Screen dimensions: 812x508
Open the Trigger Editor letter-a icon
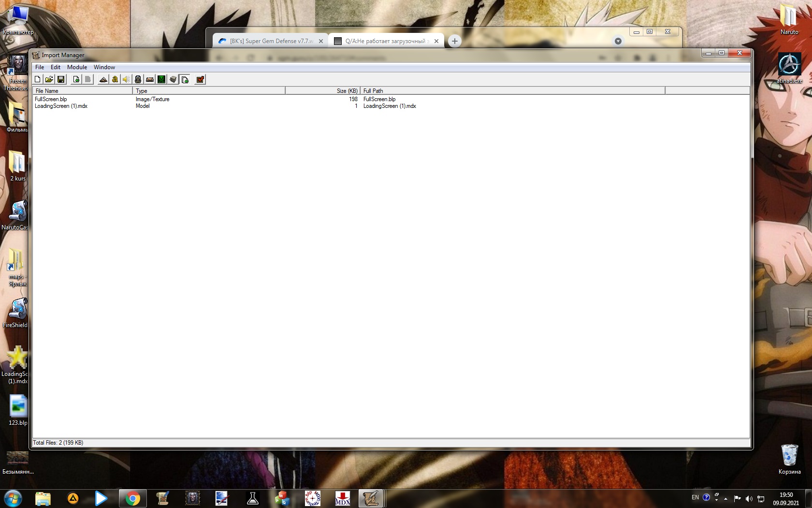tap(115, 79)
